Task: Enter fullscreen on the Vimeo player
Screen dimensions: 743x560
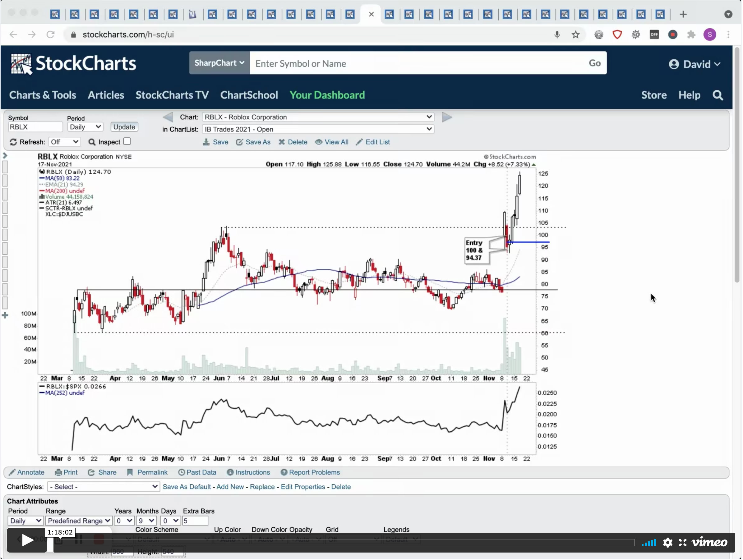Action: [683, 543]
